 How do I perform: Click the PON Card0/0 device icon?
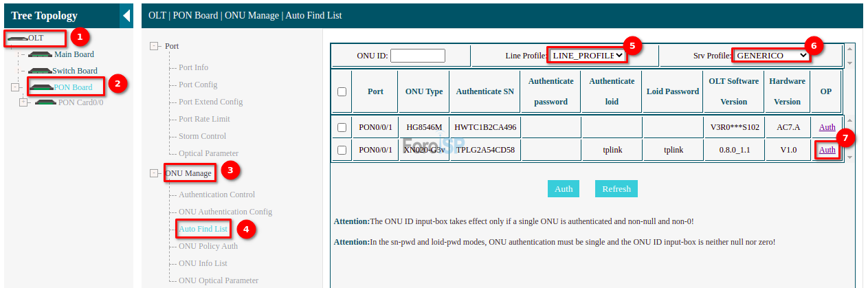pyautogui.click(x=45, y=102)
